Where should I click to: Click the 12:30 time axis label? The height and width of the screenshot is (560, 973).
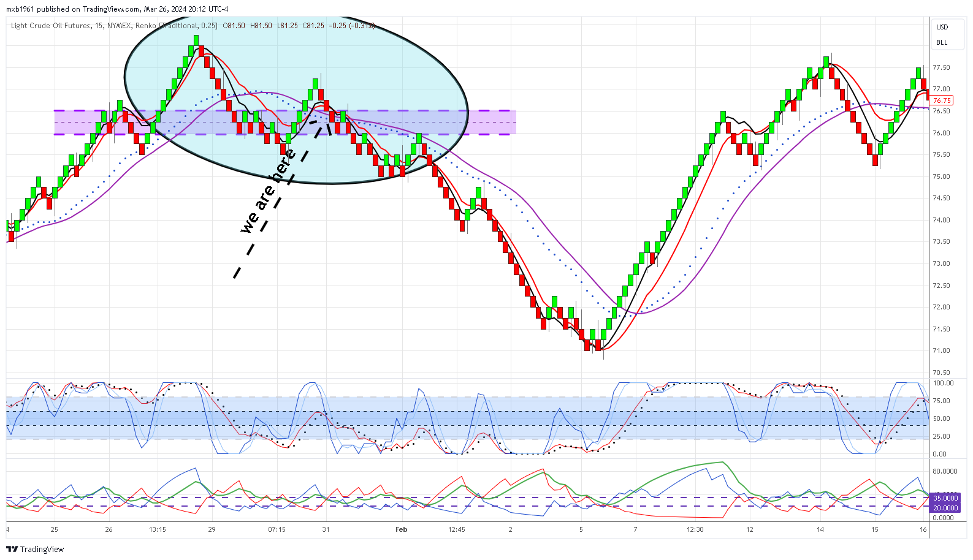695,529
